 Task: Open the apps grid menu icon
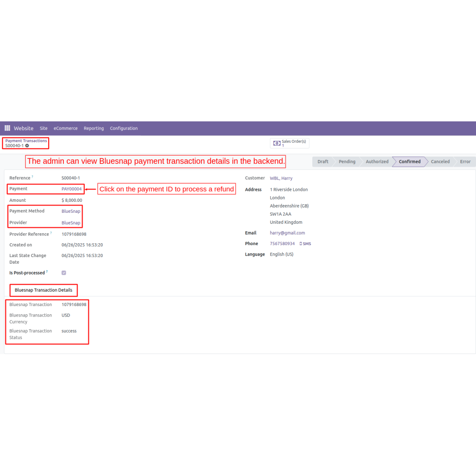tap(7, 128)
